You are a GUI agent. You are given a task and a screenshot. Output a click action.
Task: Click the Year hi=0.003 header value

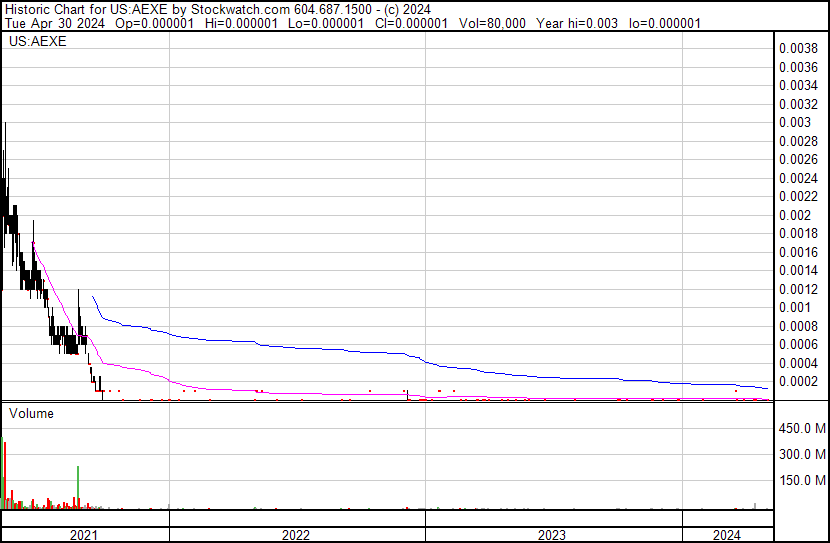[x=580, y=23]
